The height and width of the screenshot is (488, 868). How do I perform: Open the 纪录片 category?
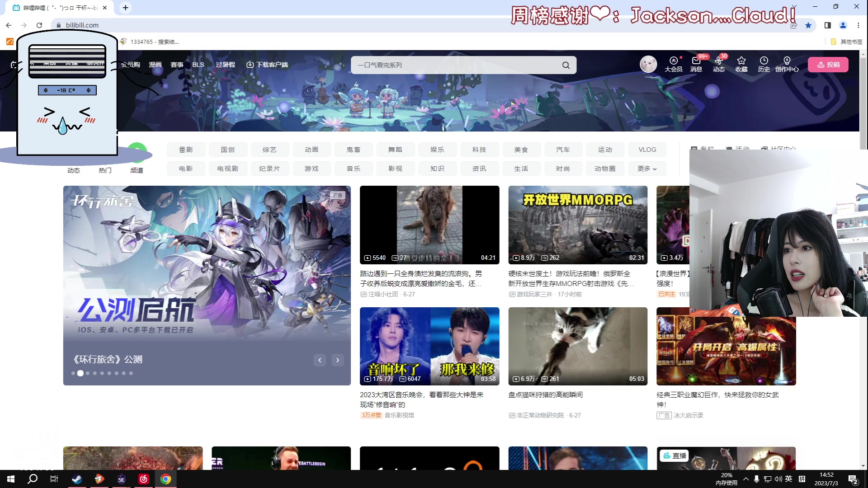pos(269,169)
